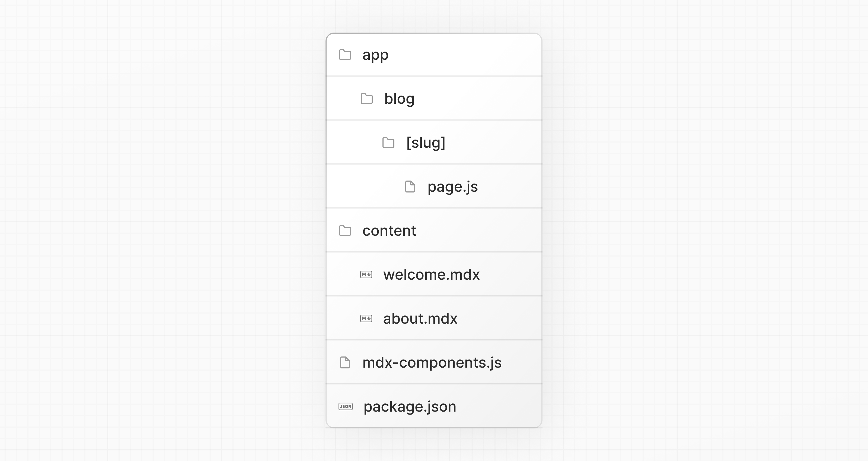Click the markdown icon beside welcome.mdx
Image resolution: width=868 pixels, height=461 pixels.
coord(366,274)
